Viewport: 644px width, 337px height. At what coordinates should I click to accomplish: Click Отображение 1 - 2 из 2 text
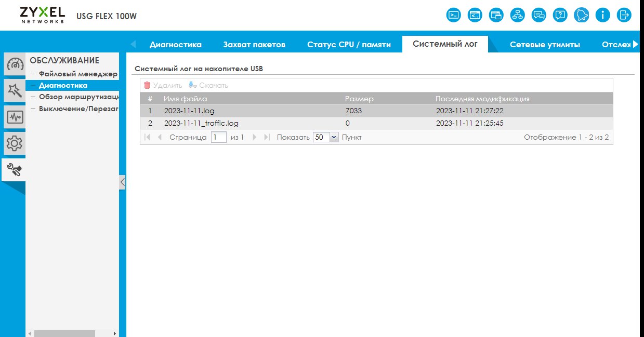point(566,137)
